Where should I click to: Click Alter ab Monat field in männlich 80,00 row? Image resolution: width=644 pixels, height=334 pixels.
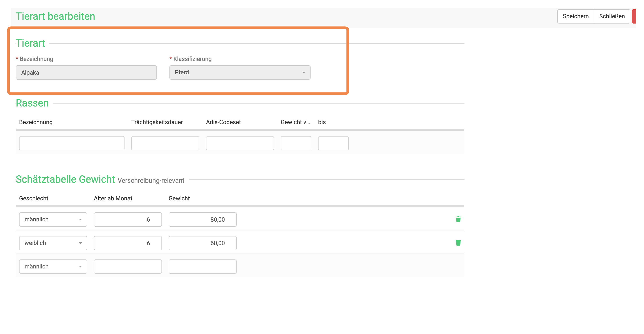coord(128,220)
